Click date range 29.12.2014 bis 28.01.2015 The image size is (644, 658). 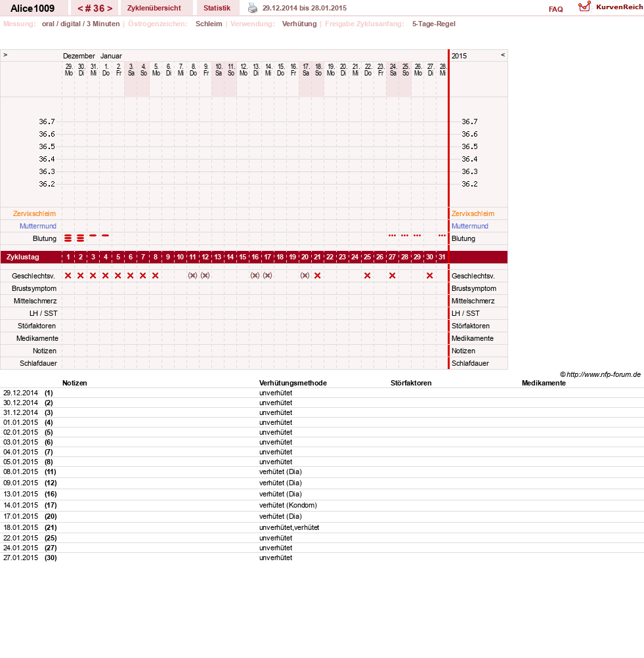[x=305, y=8]
